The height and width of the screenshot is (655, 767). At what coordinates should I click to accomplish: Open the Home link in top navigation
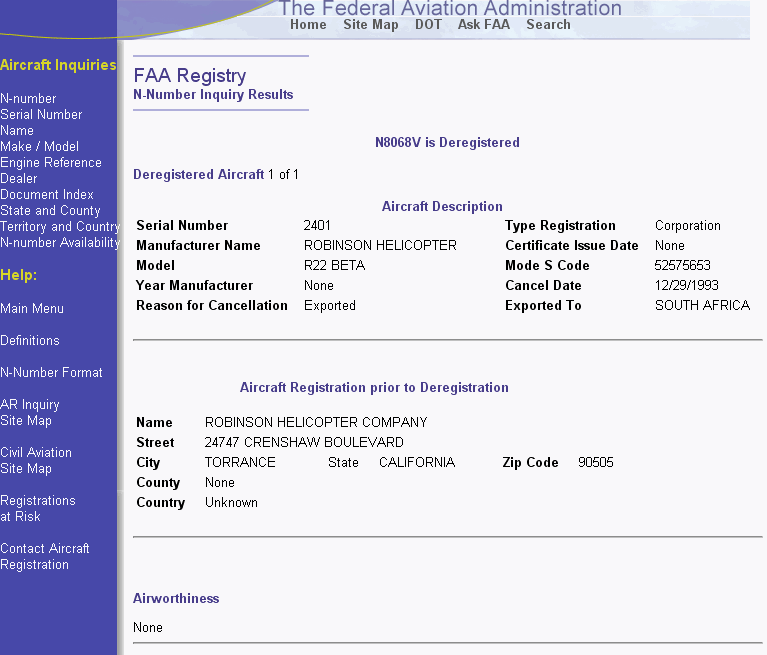[x=308, y=25]
